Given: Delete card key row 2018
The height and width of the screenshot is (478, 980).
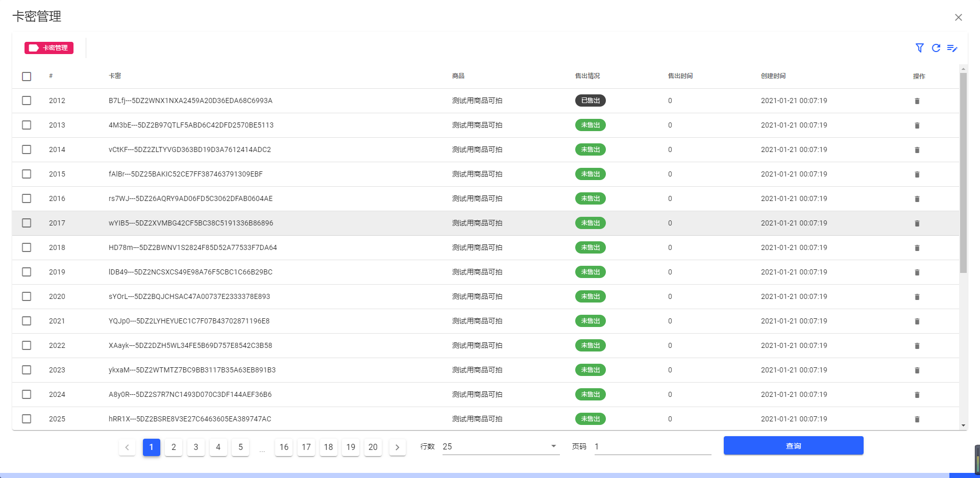Looking at the screenshot, I should point(917,248).
